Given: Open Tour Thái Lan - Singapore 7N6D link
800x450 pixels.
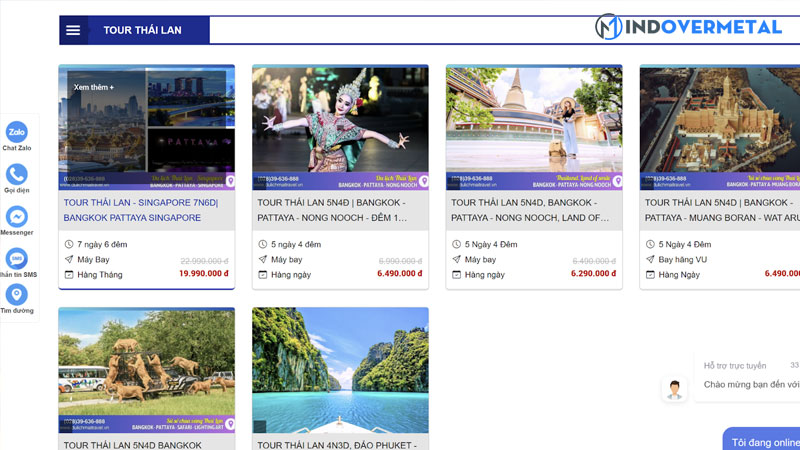Looking at the screenshot, I should pyautogui.click(x=141, y=210).
